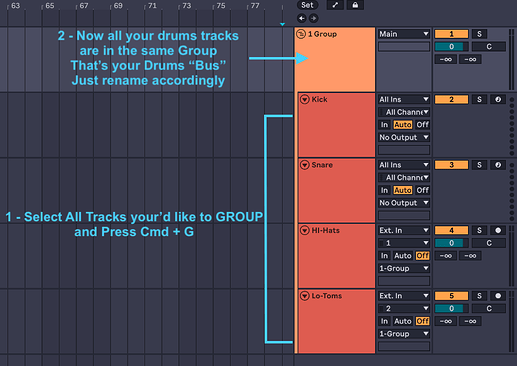The width and height of the screenshot is (517, 366).
Task: Arm the Snare MIDI track
Action: [498, 165]
